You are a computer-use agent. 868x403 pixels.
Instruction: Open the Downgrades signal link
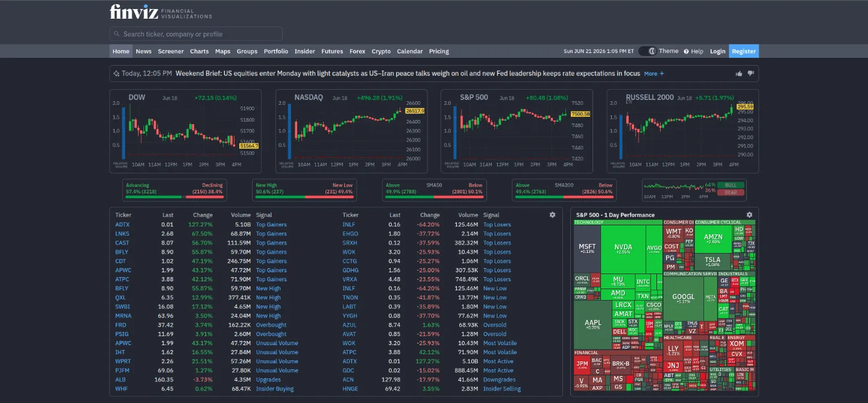coord(499,380)
